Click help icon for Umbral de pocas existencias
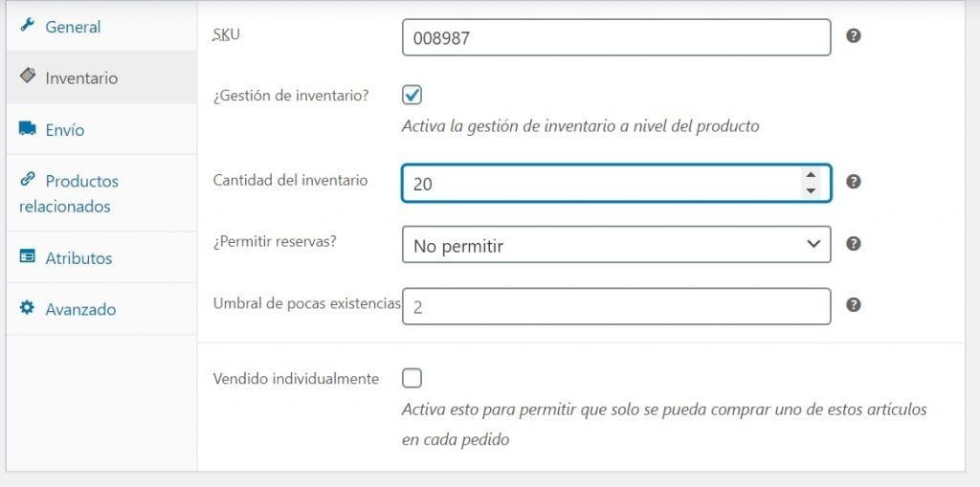 click(854, 304)
